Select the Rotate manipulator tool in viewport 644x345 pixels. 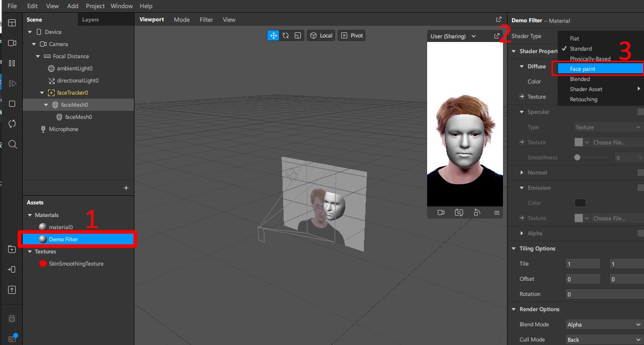286,35
